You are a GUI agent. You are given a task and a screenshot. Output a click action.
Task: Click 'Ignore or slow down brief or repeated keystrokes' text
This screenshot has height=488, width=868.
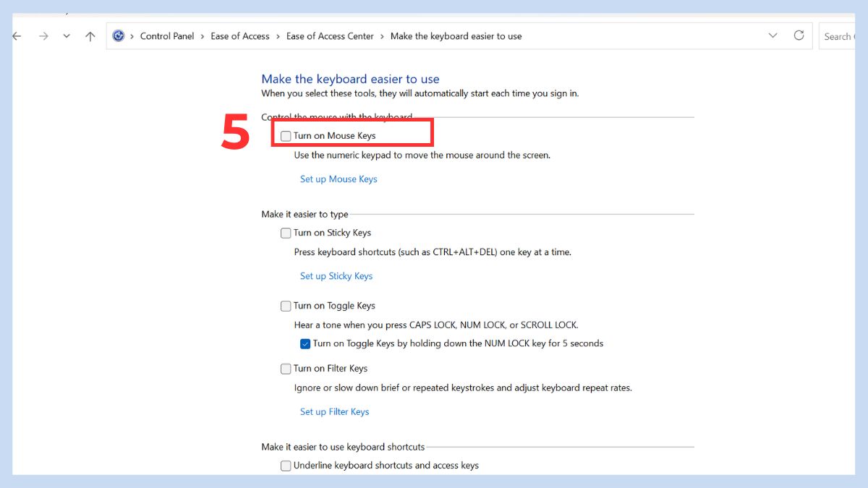point(463,388)
